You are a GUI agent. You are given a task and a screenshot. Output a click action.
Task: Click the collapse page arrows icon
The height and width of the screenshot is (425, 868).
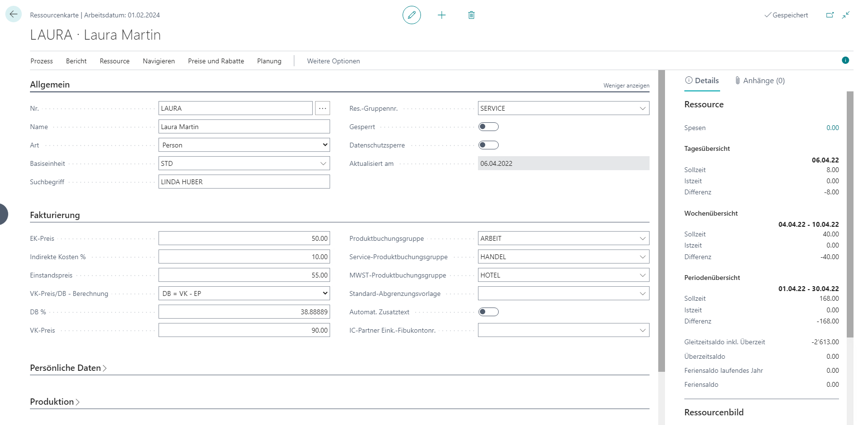(x=846, y=15)
